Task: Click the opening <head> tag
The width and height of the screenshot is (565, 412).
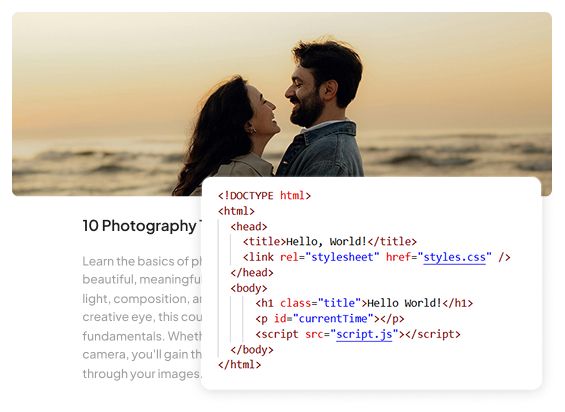Action: [249, 227]
